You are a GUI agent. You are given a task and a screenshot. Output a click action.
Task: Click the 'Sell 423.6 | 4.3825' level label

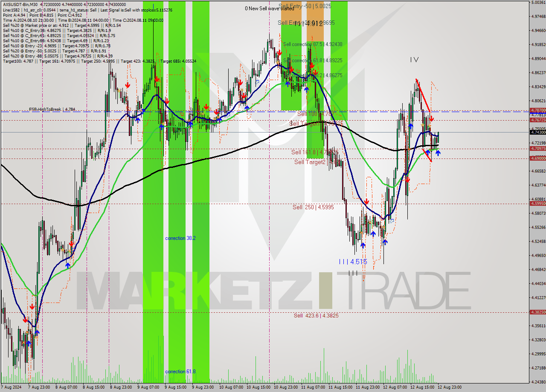click(316, 316)
